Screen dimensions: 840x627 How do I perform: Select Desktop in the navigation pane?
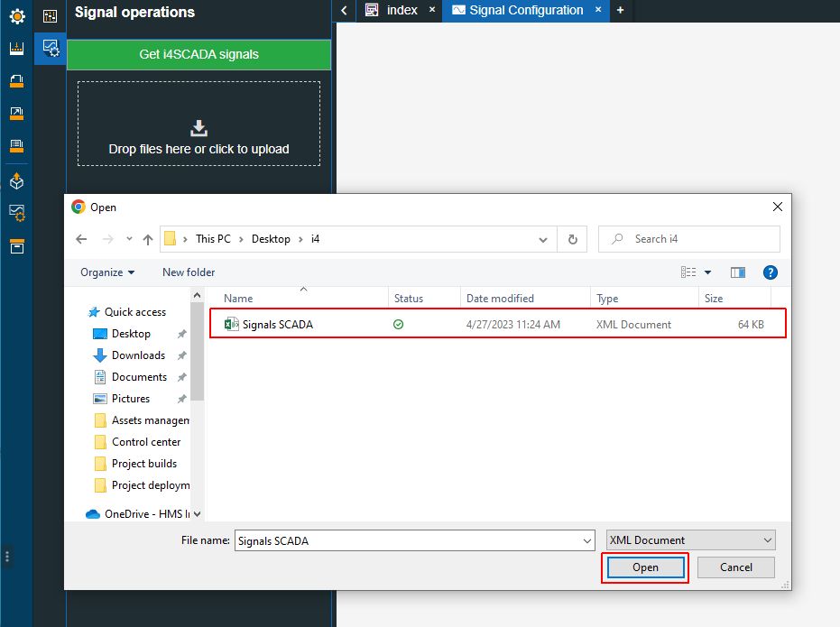pos(131,334)
